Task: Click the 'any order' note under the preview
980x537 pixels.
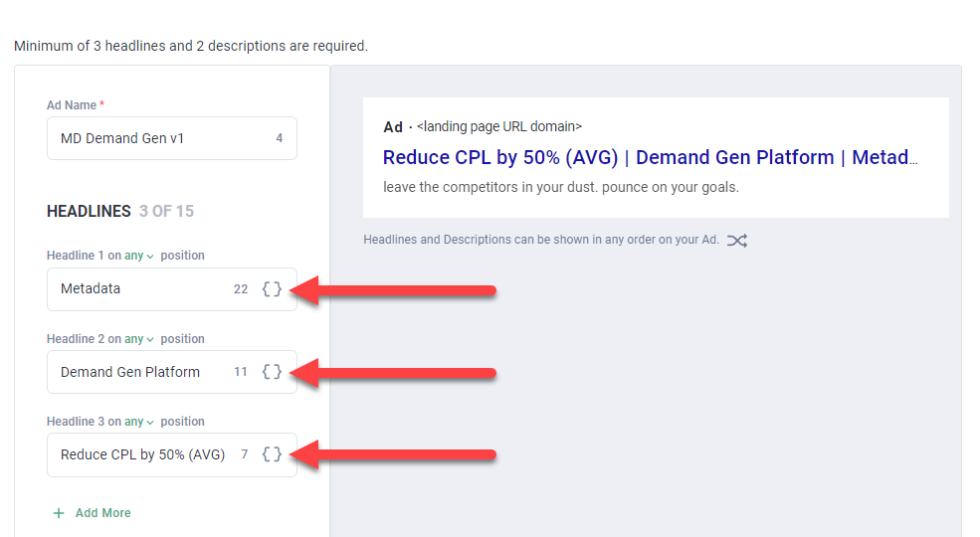Action: coord(540,240)
